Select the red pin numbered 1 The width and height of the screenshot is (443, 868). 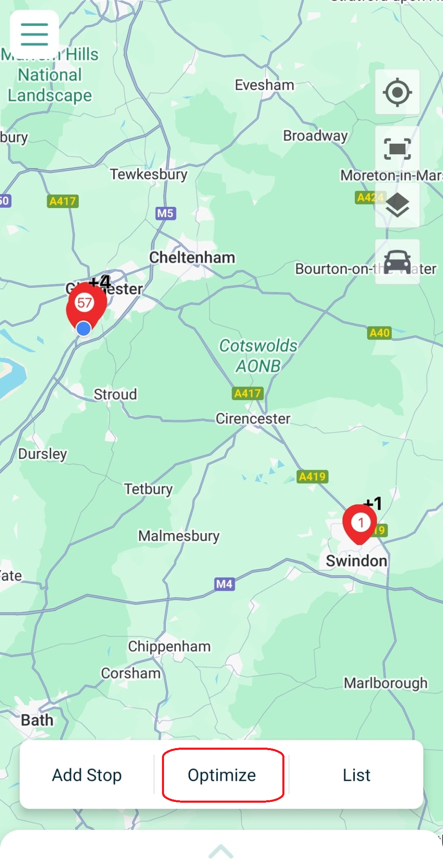point(360,524)
